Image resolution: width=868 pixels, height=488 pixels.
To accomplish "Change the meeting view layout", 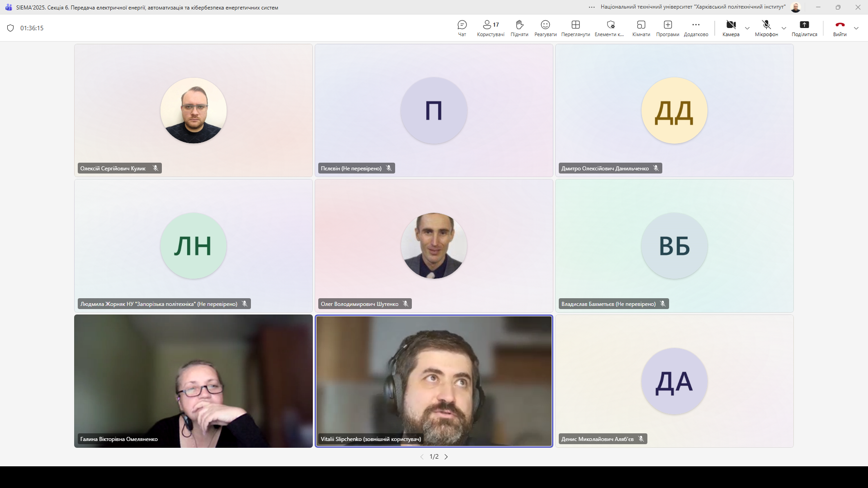I will pos(575,28).
